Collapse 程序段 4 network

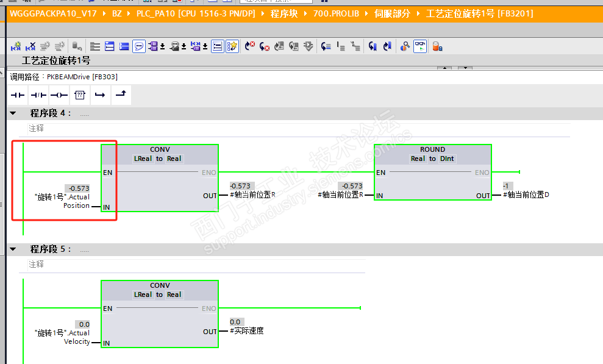point(13,113)
